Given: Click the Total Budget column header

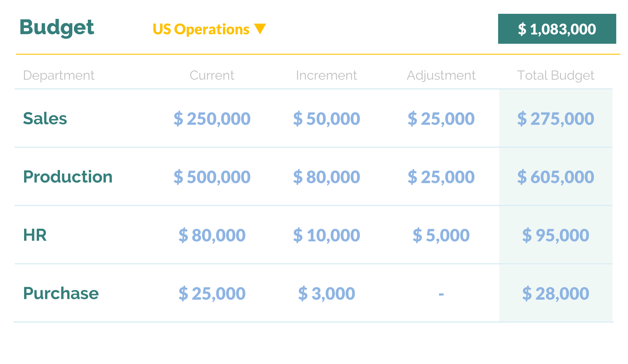Looking at the screenshot, I should coord(556,76).
